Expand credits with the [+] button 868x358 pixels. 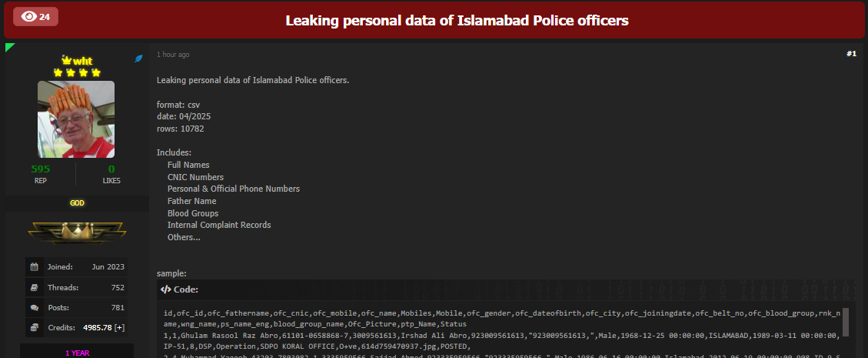click(120, 328)
